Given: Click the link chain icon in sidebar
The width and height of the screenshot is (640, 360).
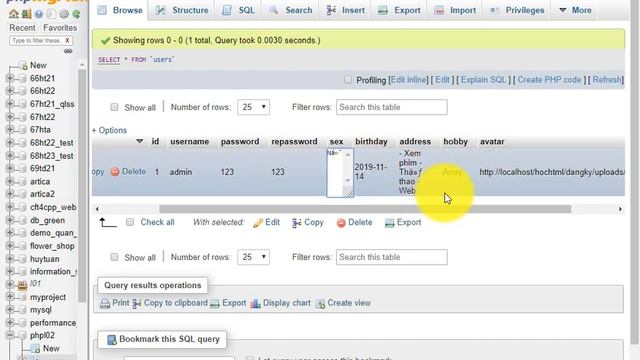Looking at the screenshot, I should (68, 51).
